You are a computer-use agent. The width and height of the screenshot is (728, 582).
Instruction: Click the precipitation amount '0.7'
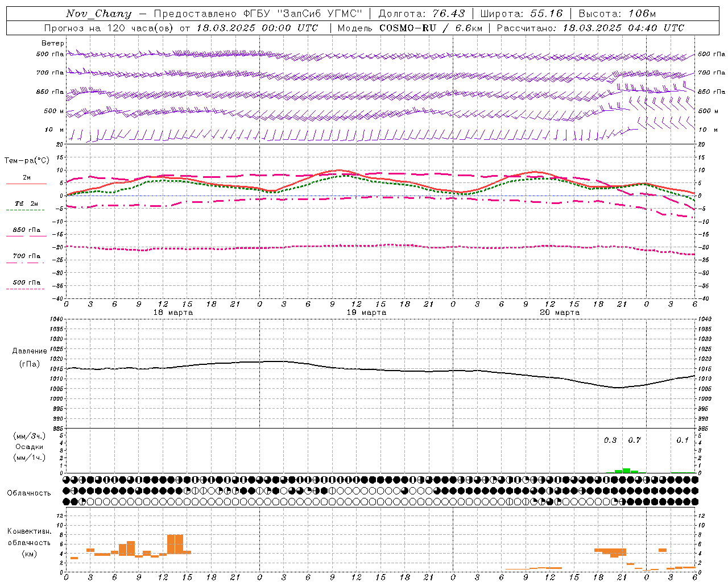[634, 440]
